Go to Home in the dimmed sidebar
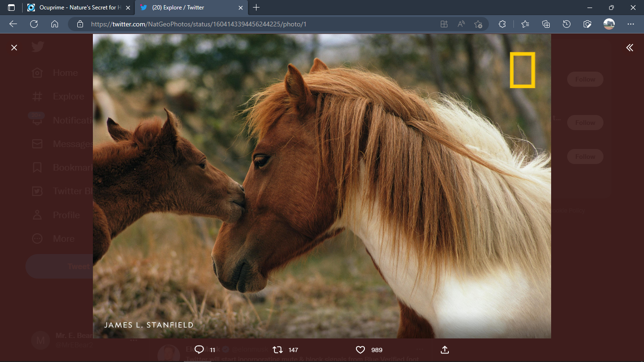This screenshot has height=362, width=644. point(55,73)
